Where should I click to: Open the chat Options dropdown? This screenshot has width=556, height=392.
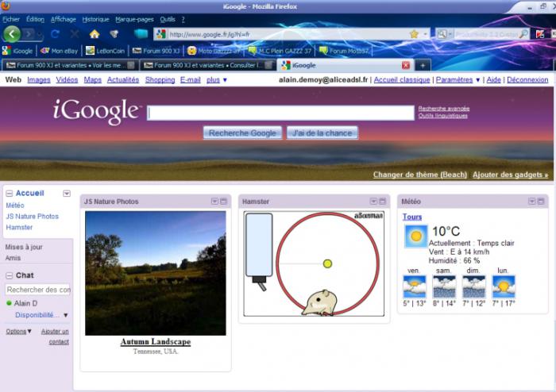[18, 332]
